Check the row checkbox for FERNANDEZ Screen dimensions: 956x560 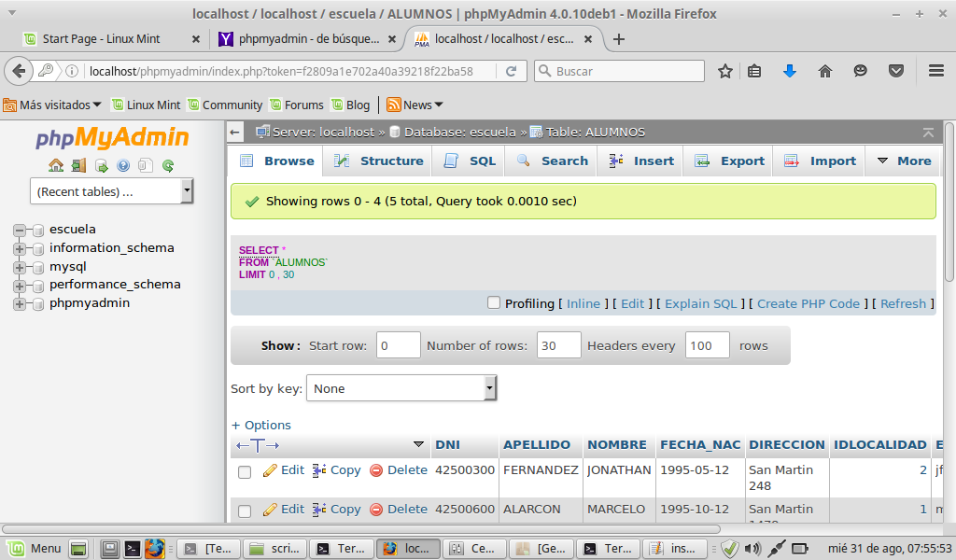[245, 472]
